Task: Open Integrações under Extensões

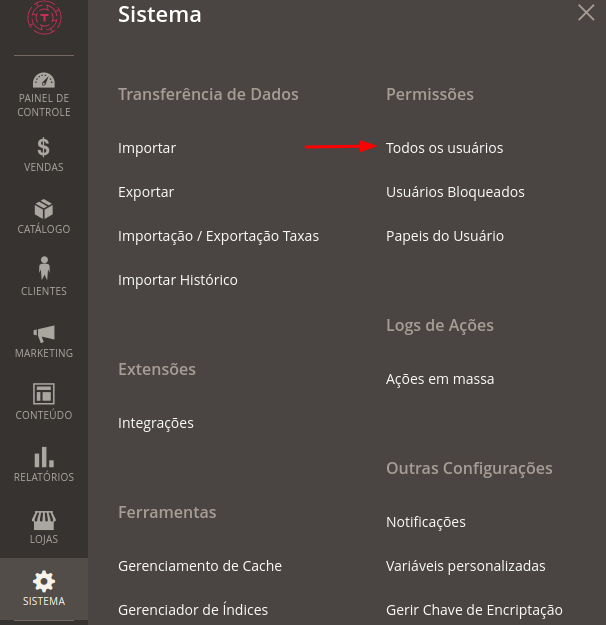Action: (156, 423)
